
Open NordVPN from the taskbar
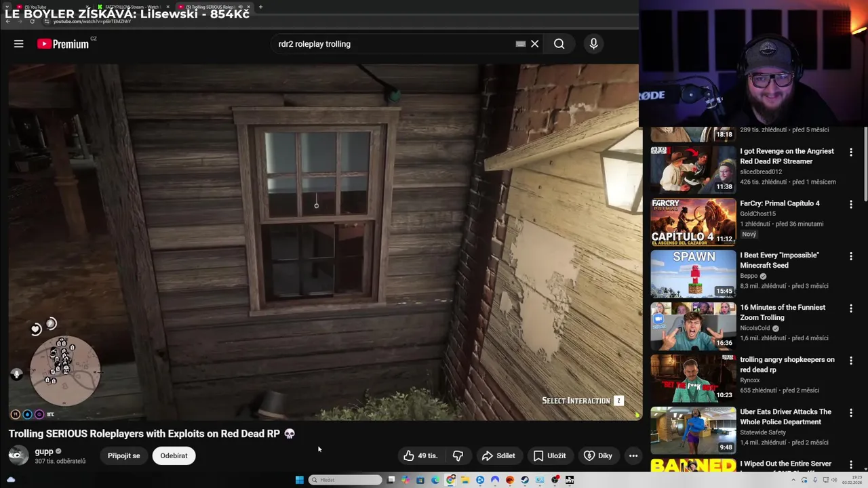tap(495, 480)
